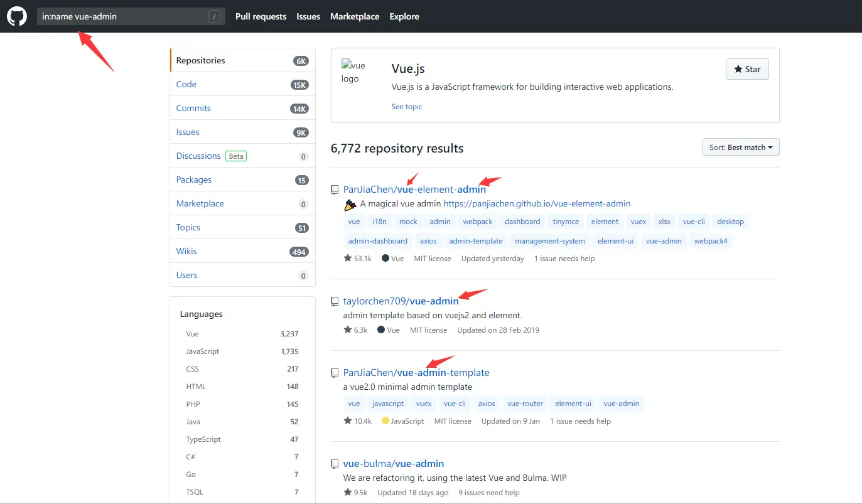The image size is (862, 504).
Task: Click the 9.5k stars count
Action: tap(355, 493)
